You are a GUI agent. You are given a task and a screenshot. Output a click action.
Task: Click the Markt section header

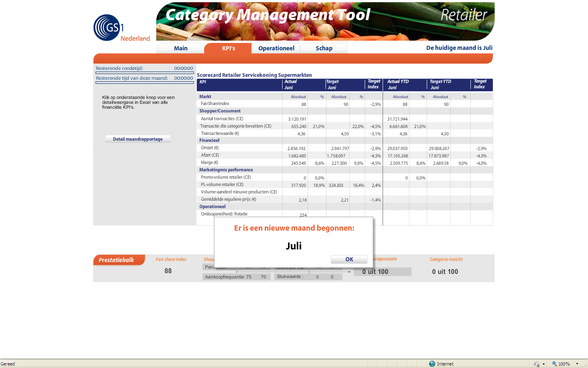[205, 96]
